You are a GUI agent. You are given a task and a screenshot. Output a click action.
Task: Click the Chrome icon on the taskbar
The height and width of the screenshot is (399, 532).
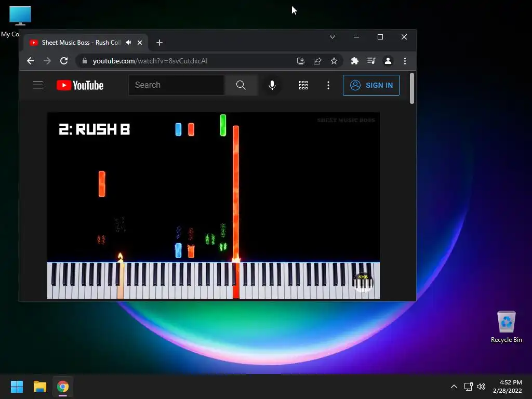coord(63,387)
